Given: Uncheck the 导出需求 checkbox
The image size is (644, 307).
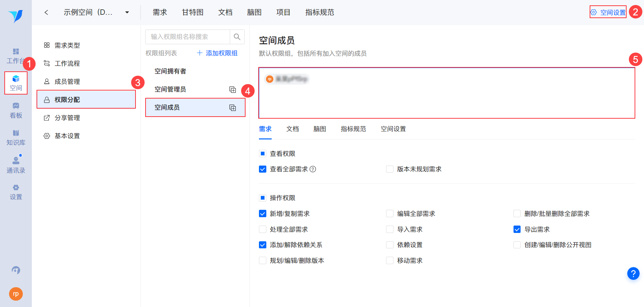Looking at the screenshot, I should (517, 229).
